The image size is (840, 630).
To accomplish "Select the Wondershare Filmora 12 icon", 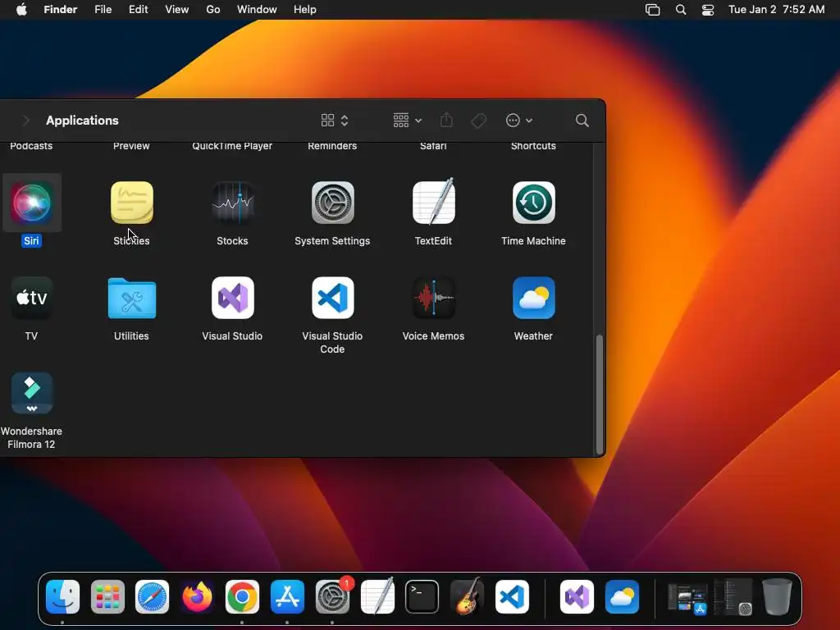I will point(32,393).
